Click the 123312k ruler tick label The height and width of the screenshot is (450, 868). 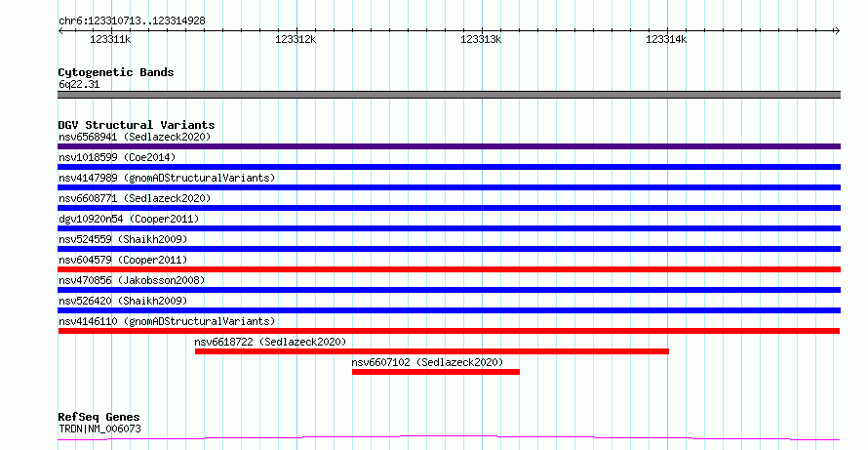point(296,39)
